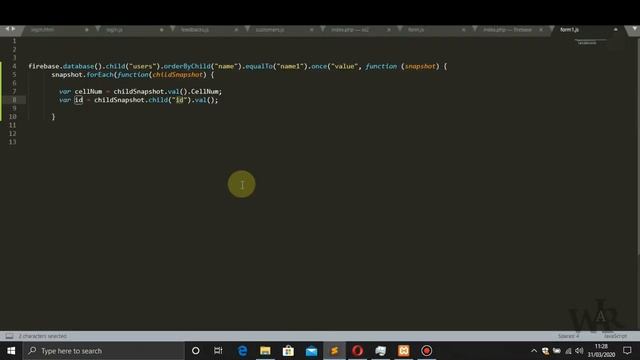Open XAMPP from the taskbar
The height and width of the screenshot is (360, 640).
pos(404,351)
